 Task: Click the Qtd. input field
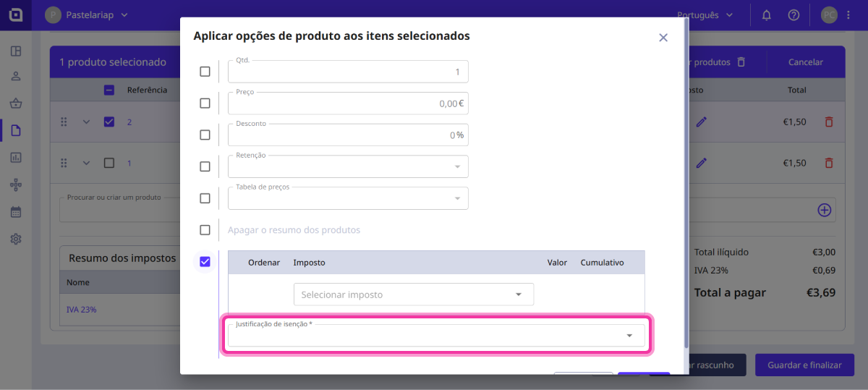(348, 72)
